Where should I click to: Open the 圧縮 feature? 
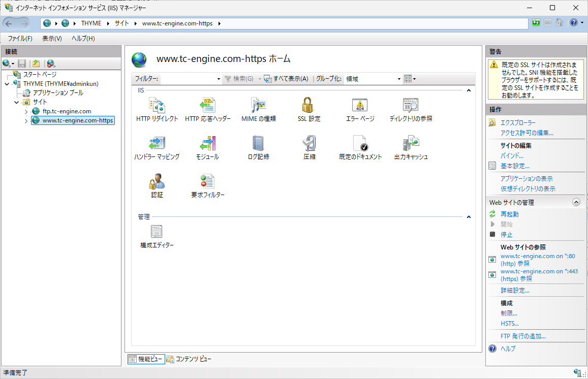click(310, 148)
